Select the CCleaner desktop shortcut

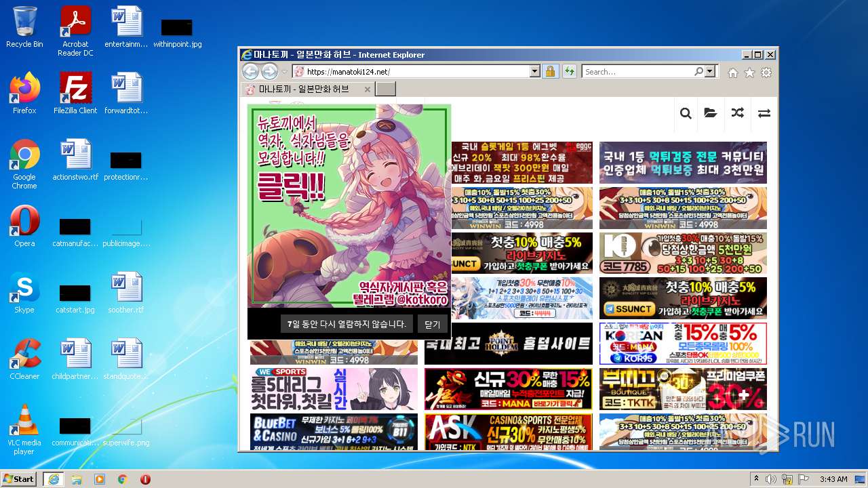tap(24, 359)
